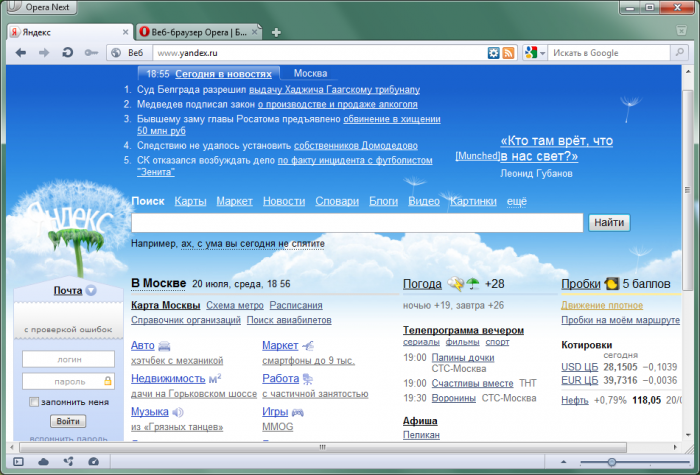Viewport: 700px width, 475px height.
Task: Reload the page with refresh icon
Action: coord(67,53)
